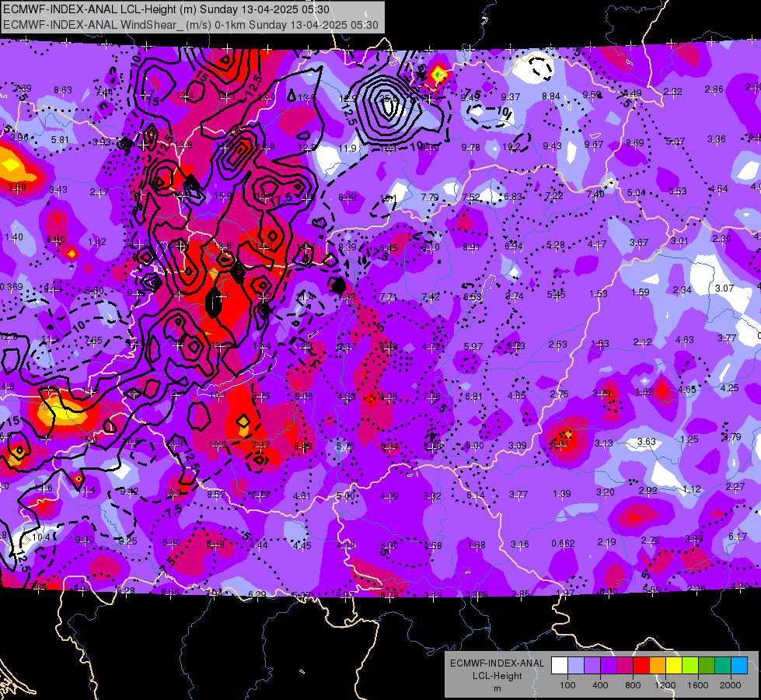Click the dark green legend swatch

(707, 666)
